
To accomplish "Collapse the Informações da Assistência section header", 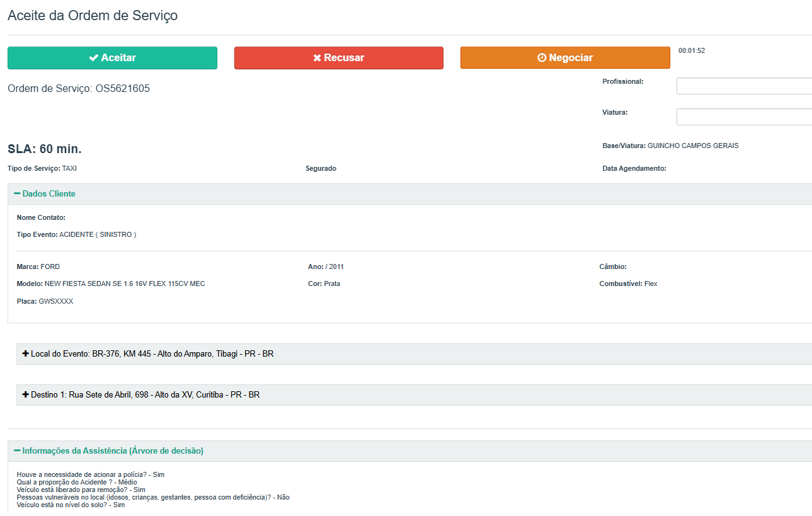I will [x=113, y=451].
